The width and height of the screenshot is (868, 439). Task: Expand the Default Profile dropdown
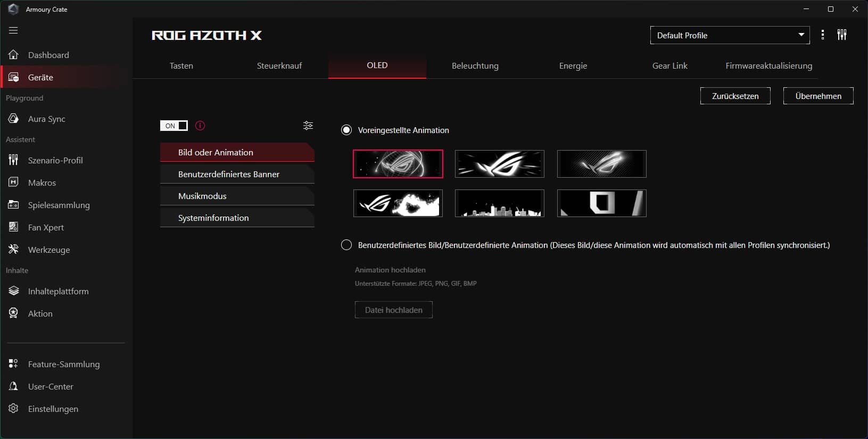730,35
